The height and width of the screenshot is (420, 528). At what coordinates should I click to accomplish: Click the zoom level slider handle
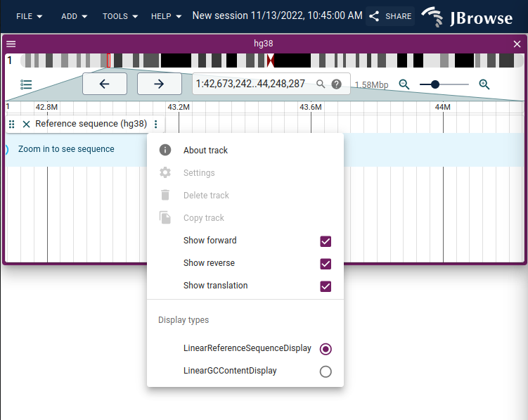click(435, 84)
